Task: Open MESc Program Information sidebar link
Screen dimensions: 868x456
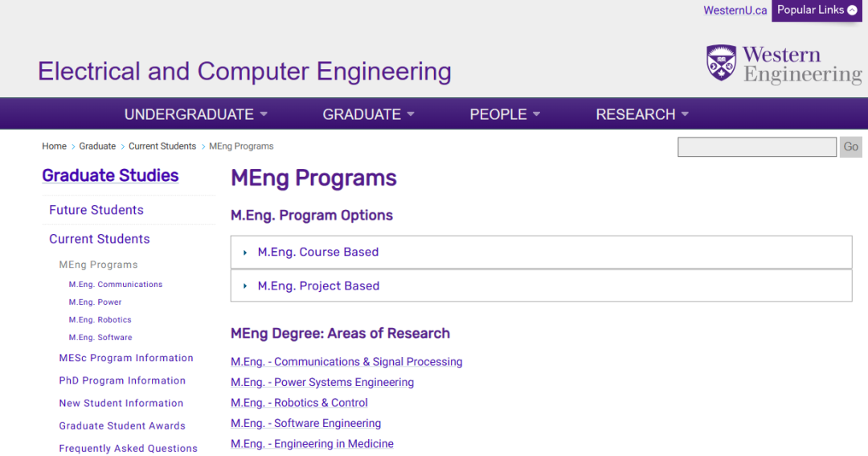Action: pyautogui.click(x=126, y=358)
